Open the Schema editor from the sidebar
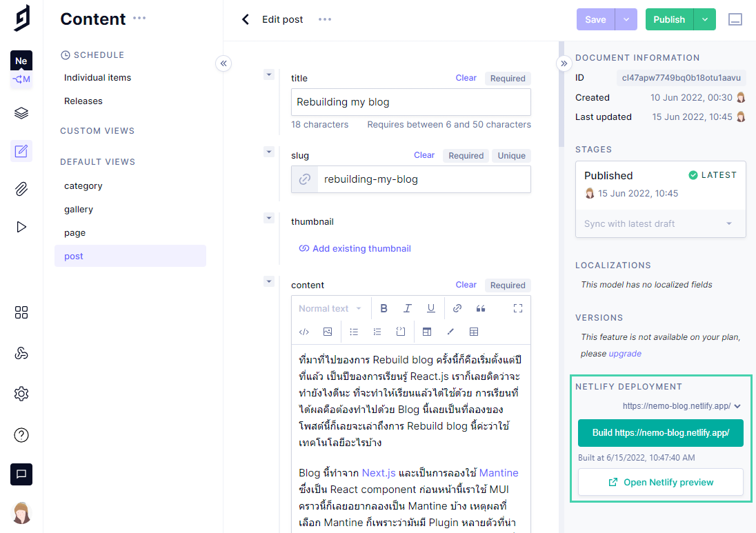Image resolution: width=756 pixels, height=533 pixels. [x=21, y=112]
